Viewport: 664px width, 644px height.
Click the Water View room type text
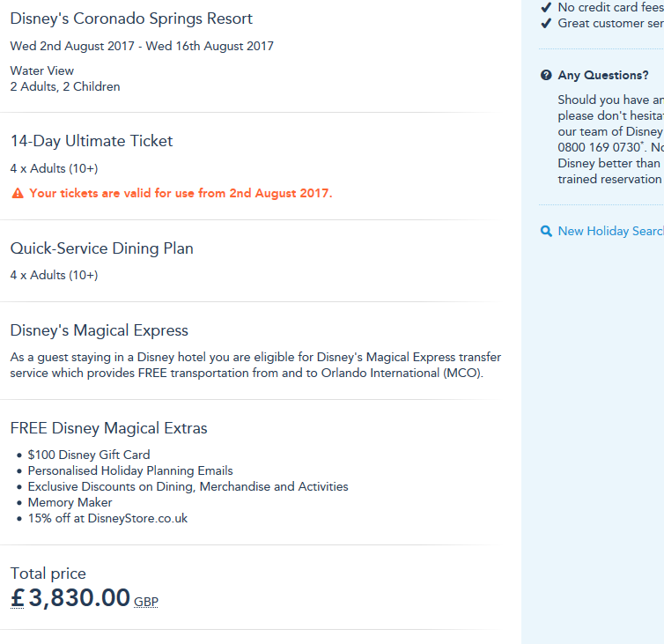(x=42, y=70)
